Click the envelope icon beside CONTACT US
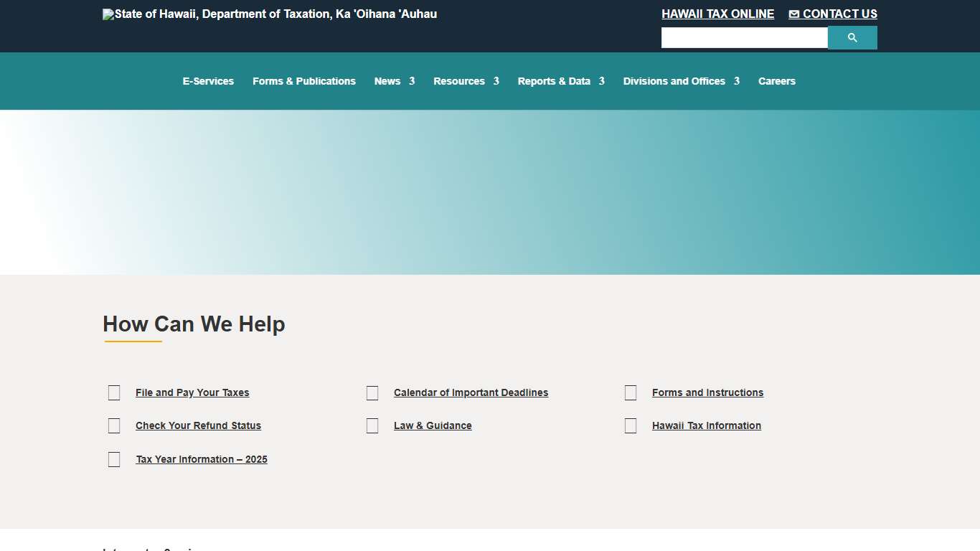This screenshot has height=551, width=980. 793,14
